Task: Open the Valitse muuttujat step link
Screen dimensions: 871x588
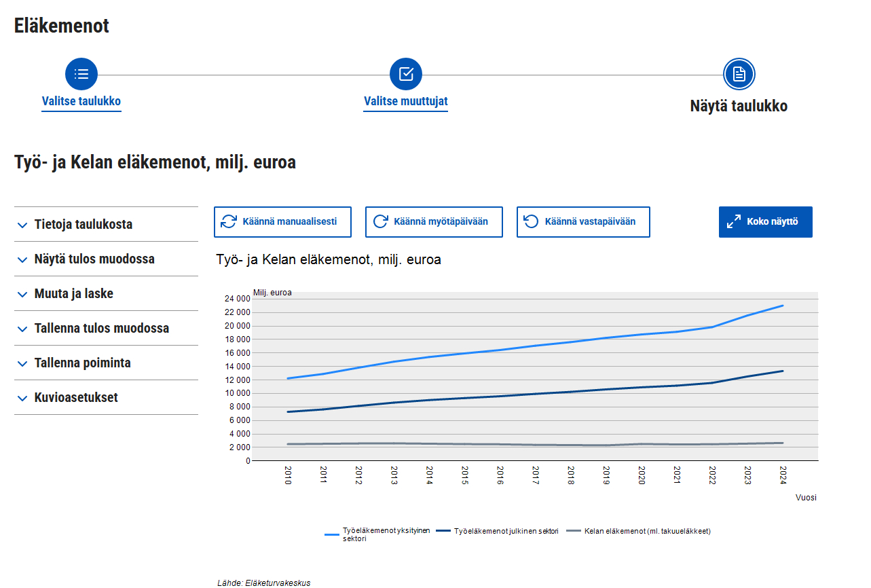Action: [x=406, y=102]
